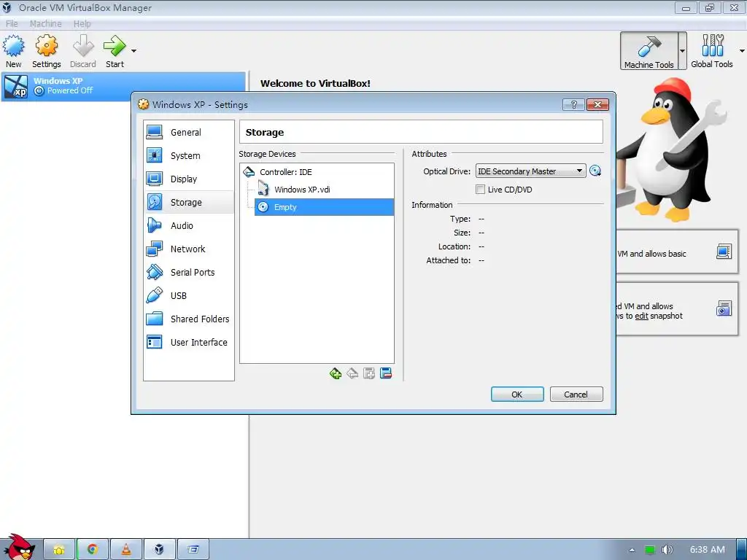Screen dimensions: 747x560
Task: Go to the System settings category
Action: pyautogui.click(x=189, y=156)
